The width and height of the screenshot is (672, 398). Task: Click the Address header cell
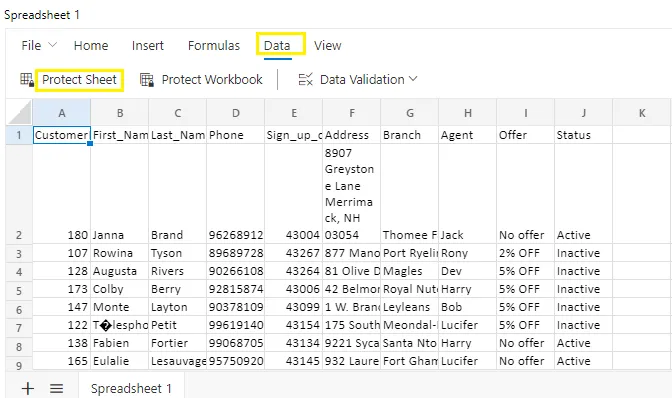351,135
